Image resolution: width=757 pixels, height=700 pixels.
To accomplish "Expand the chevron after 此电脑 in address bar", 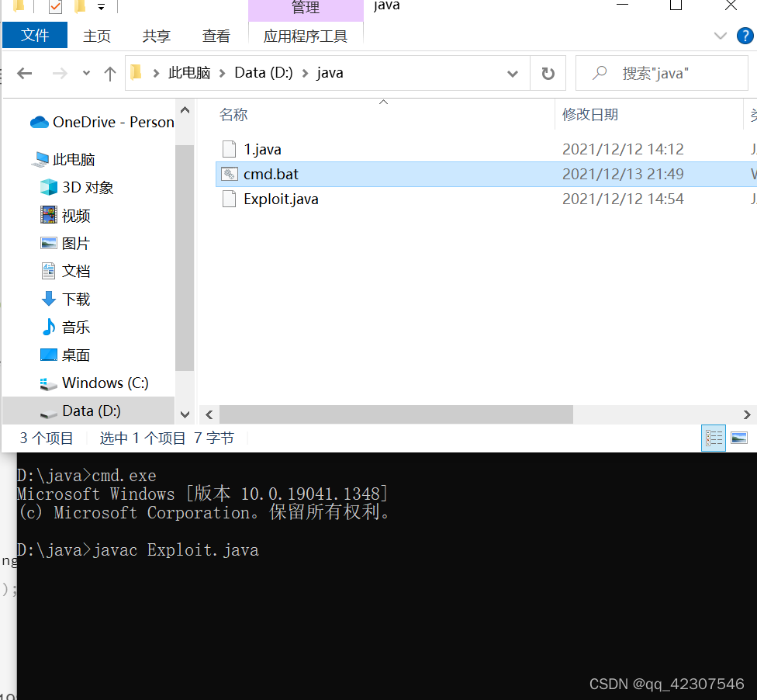I will 222,73.
